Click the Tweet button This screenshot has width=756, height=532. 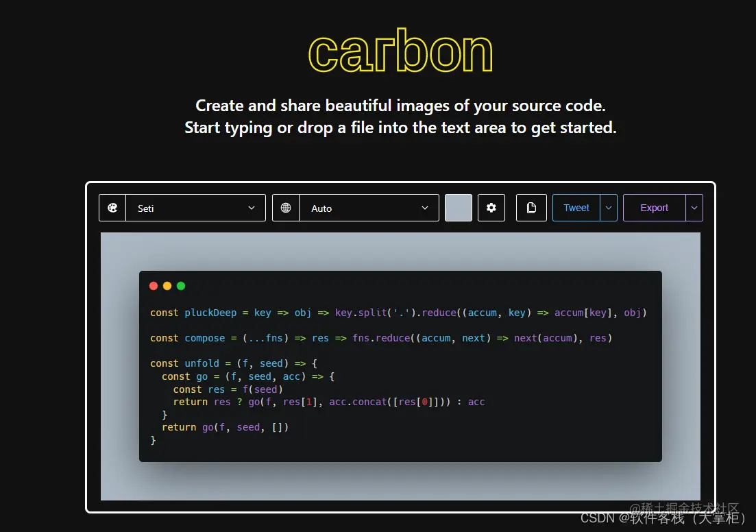576,208
